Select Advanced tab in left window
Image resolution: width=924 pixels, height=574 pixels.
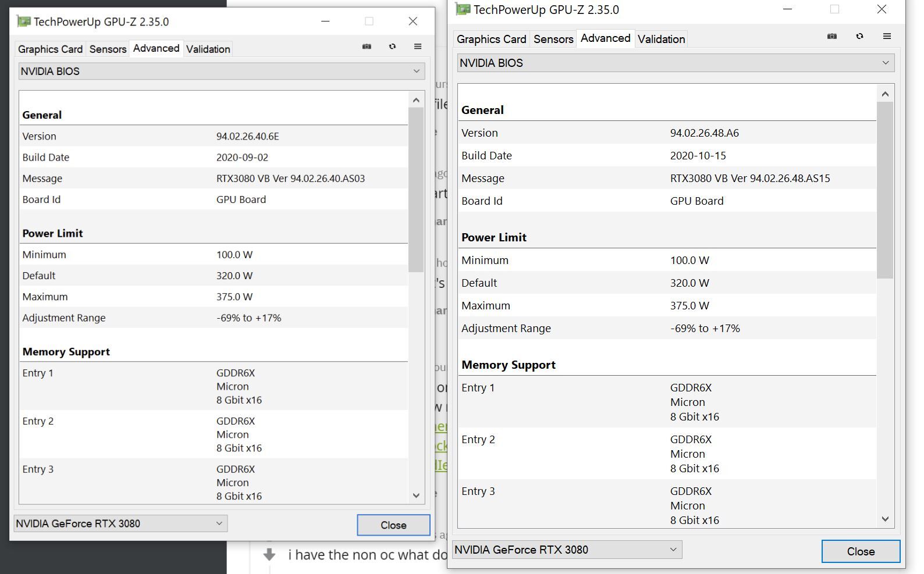(x=156, y=48)
